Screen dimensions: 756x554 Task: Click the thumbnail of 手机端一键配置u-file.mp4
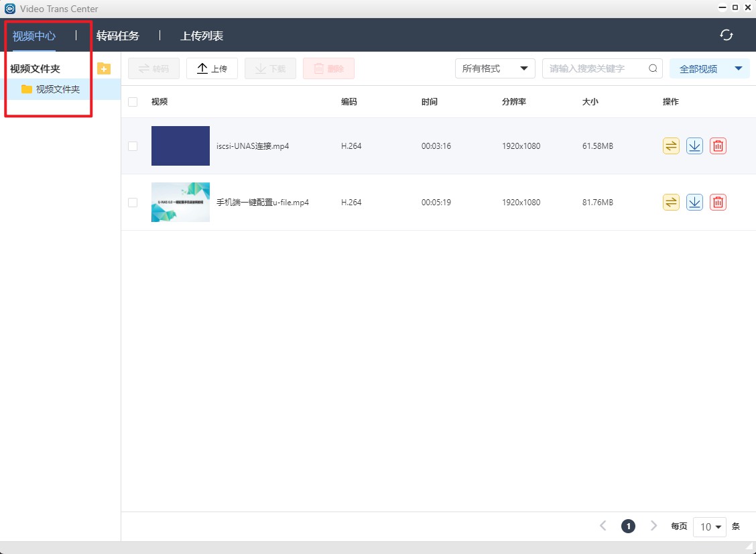(x=180, y=203)
